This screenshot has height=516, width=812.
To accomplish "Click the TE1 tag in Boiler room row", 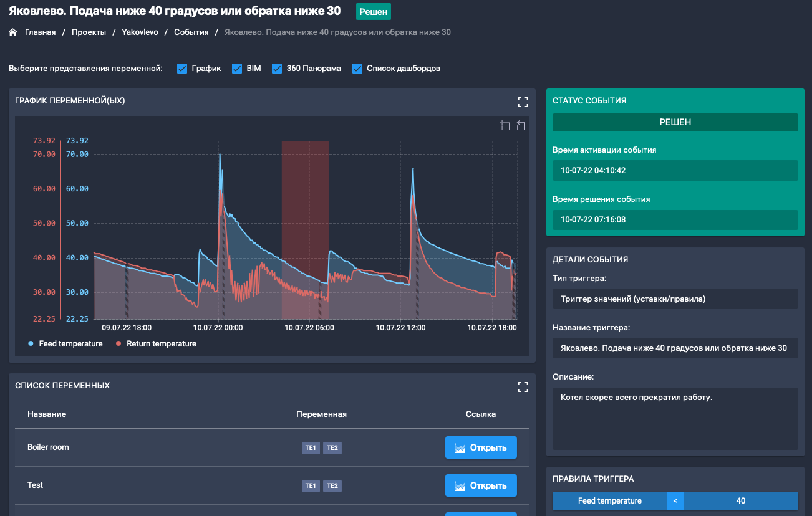I will click(311, 447).
